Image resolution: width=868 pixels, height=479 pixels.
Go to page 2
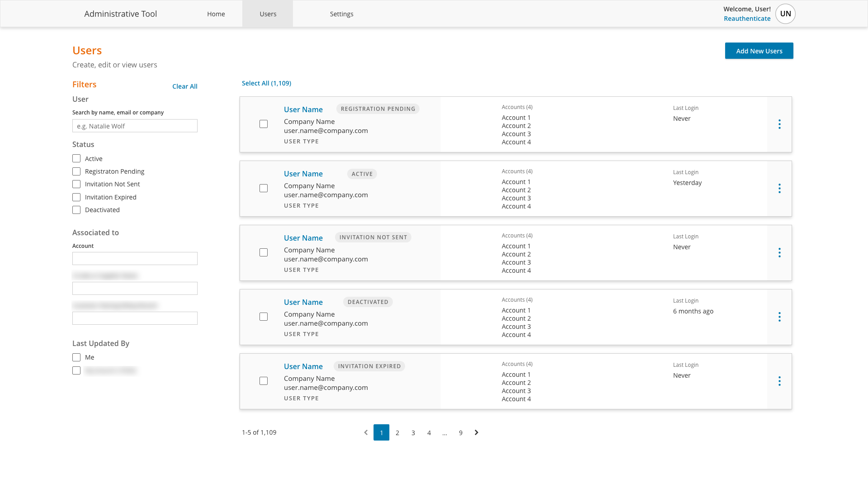click(397, 433)
